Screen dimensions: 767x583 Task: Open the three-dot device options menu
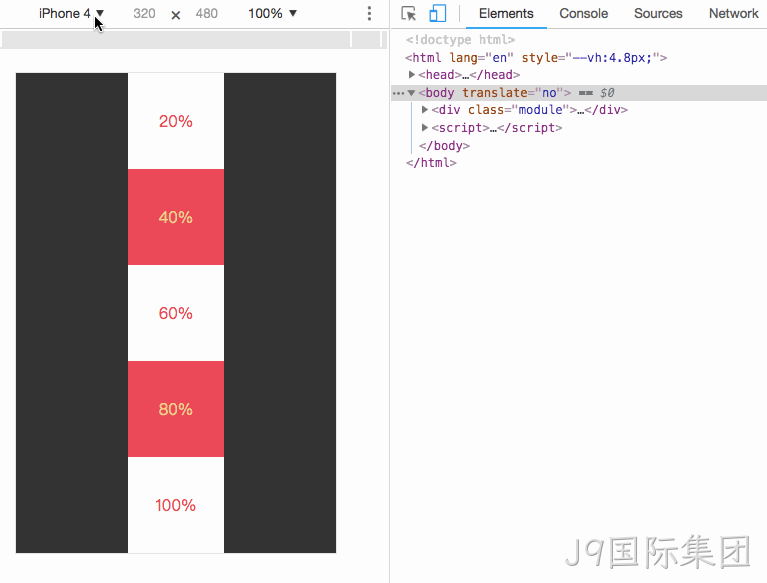(x=369, y=13)
